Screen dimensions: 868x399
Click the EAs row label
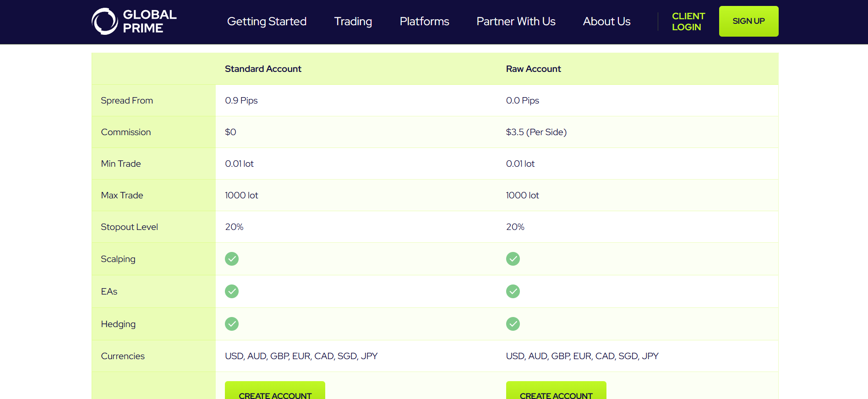[109, 291]
